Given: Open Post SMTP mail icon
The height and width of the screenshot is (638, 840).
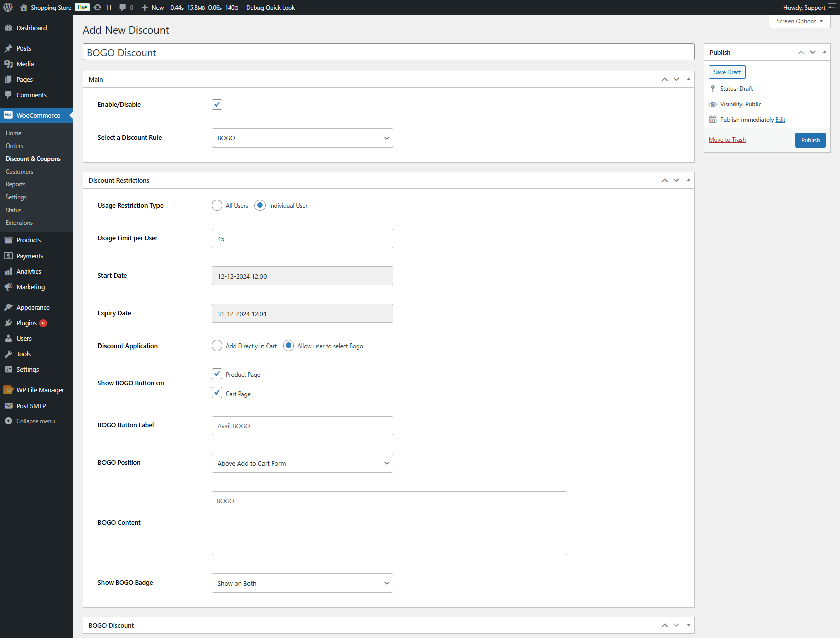Looking at the screenshot, I should pos(8,406).
